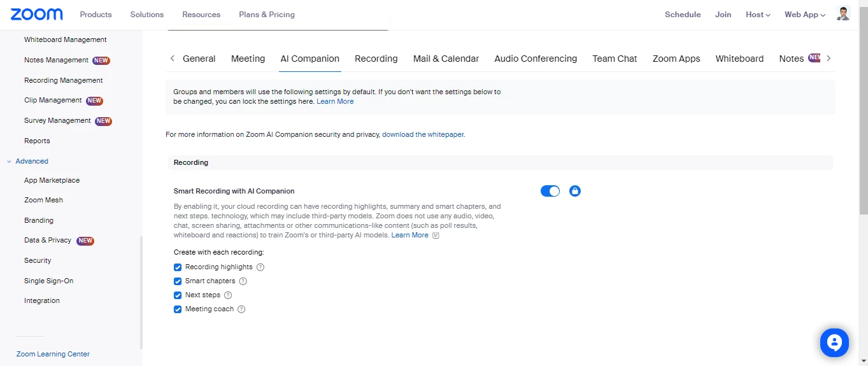Screen dimensions: 868x366
Task: Open Integration in sidebar
Action: point(42,300)
